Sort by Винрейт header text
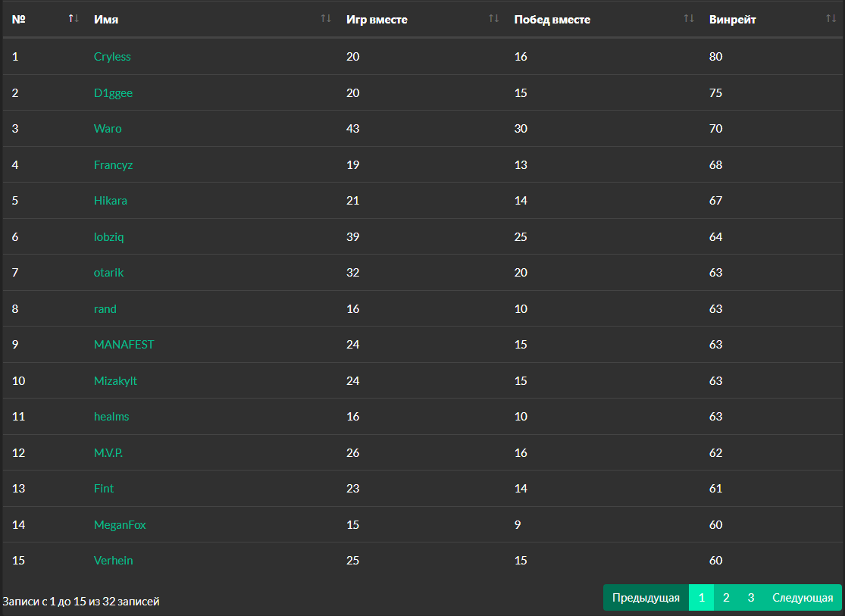Viewport: 845px width, 616px height. (732, 20)
